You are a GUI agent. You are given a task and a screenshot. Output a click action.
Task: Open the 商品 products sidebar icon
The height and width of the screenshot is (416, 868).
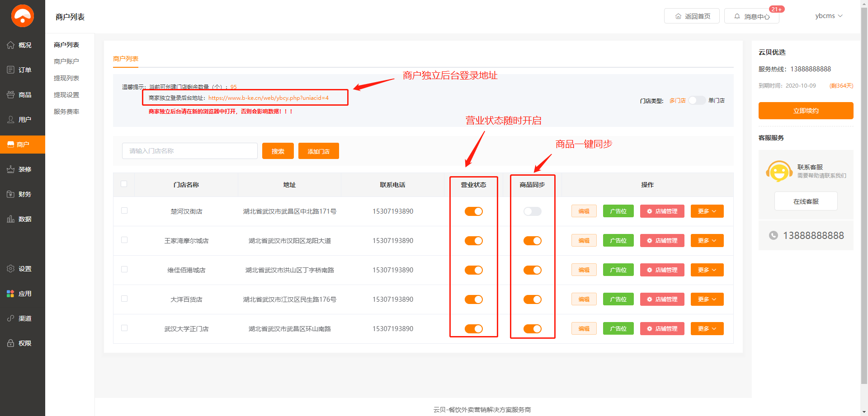click(x=11, y=95)
